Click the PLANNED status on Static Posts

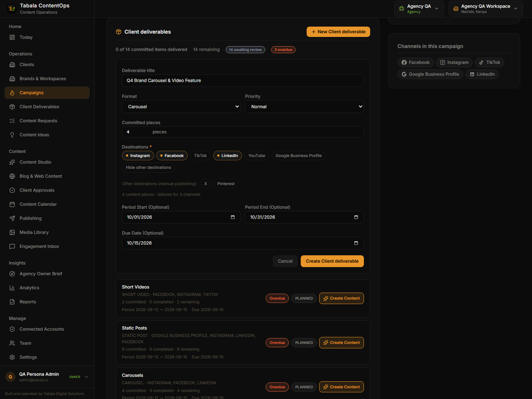pos(304,342)
